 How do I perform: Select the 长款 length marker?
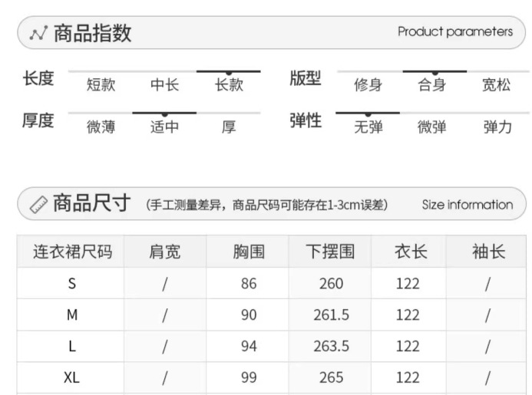pos(229,84)
